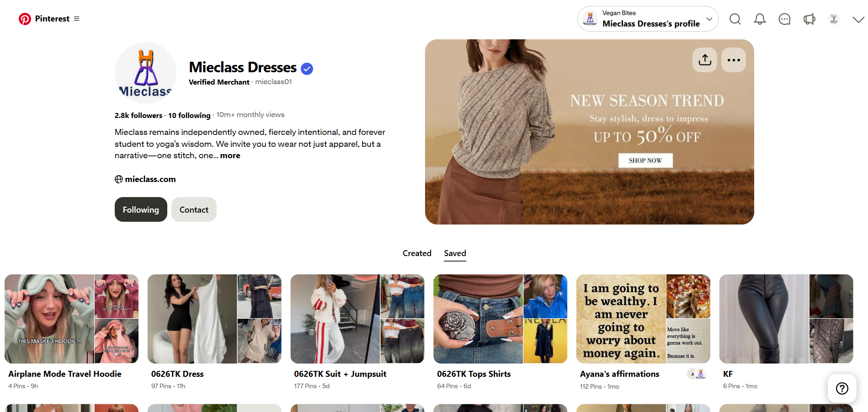
Task: Click the Mieclass profile logo image
Action: tap(145, 73)
